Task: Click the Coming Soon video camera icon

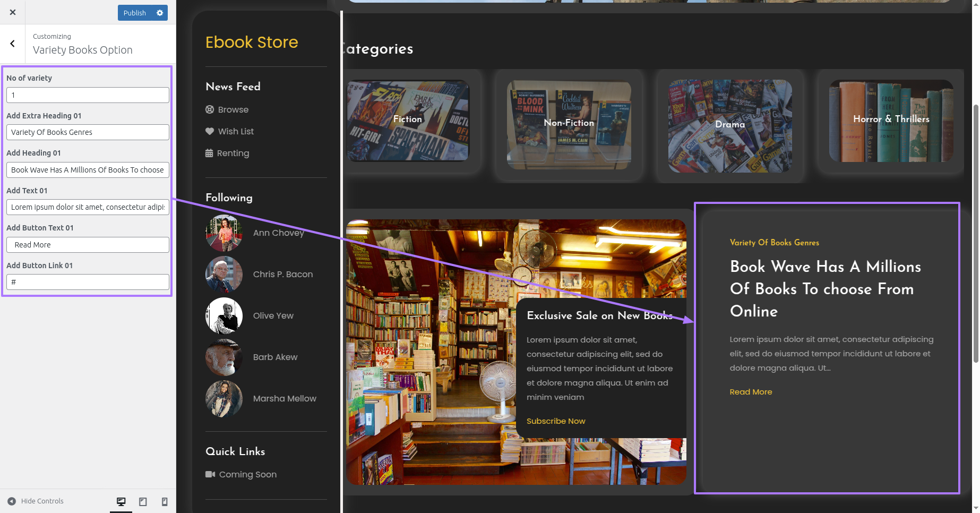Action: [210, 474]
